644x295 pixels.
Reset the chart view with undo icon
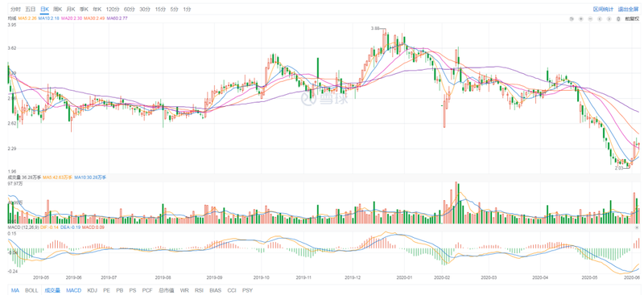pyautogui.click(x=572, y=18)
